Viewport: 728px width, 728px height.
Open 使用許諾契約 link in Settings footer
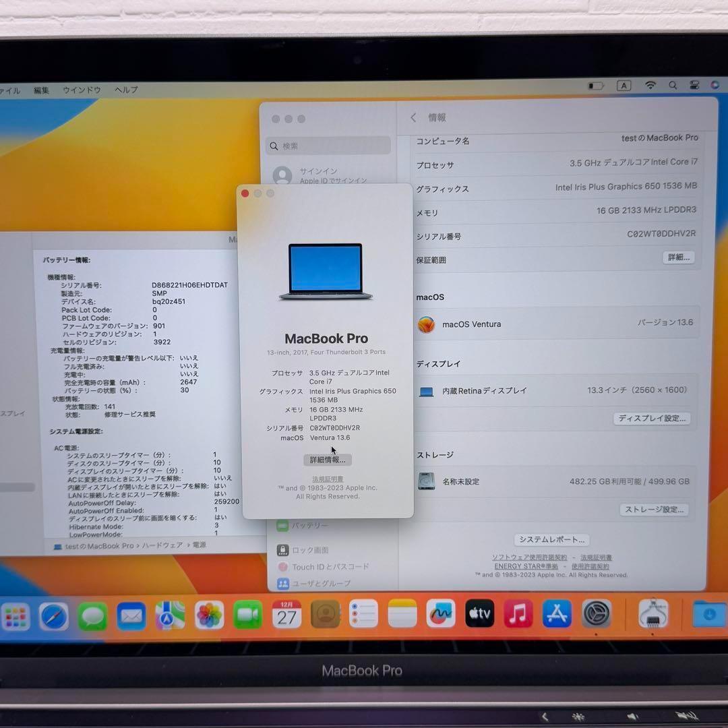pyautogui.click(x=590, y=566)
